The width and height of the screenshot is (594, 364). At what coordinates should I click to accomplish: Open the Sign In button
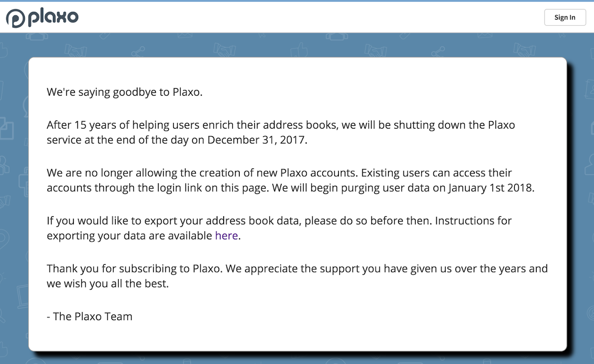pos(565,18)
